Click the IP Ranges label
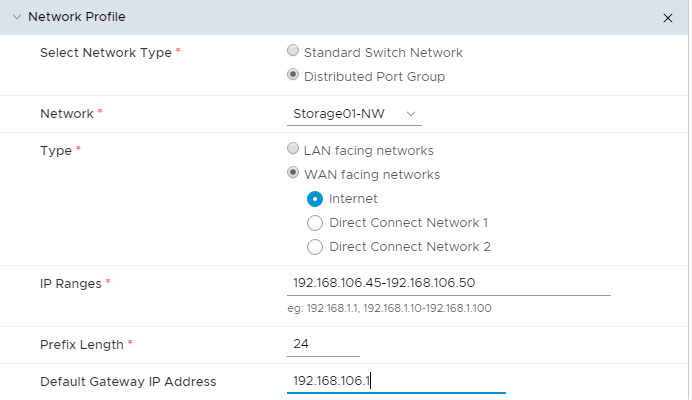Viewport: 692px width, 400px height. 70,283
